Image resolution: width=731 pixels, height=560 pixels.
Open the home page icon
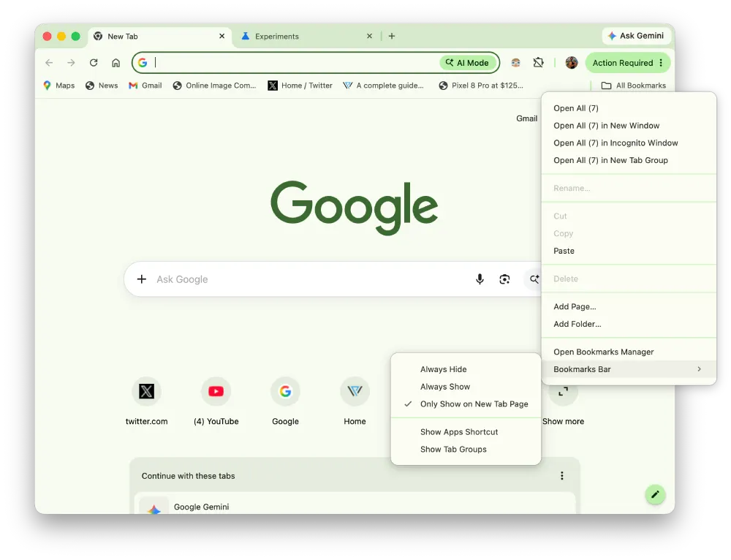[x=115, y=62]
